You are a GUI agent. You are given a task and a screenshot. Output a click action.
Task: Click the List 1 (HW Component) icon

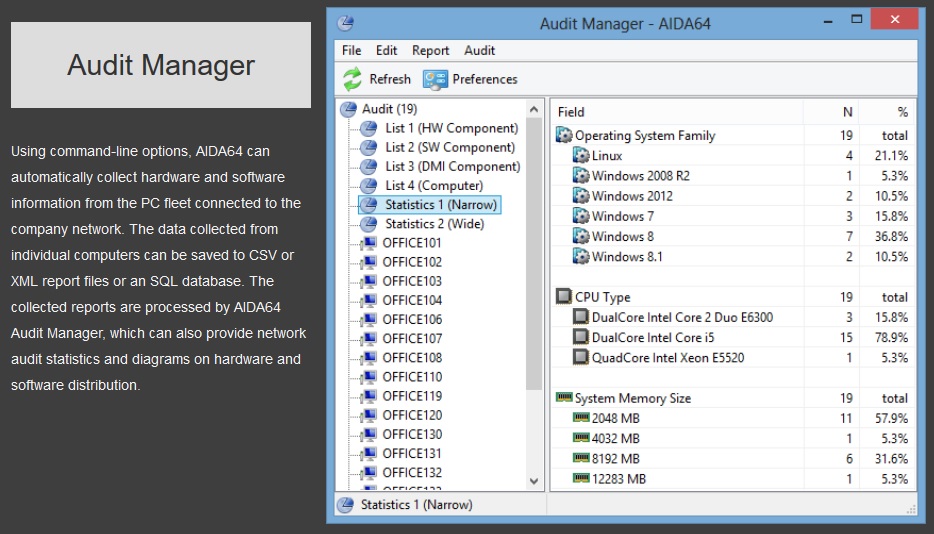(x=369, y=128)
